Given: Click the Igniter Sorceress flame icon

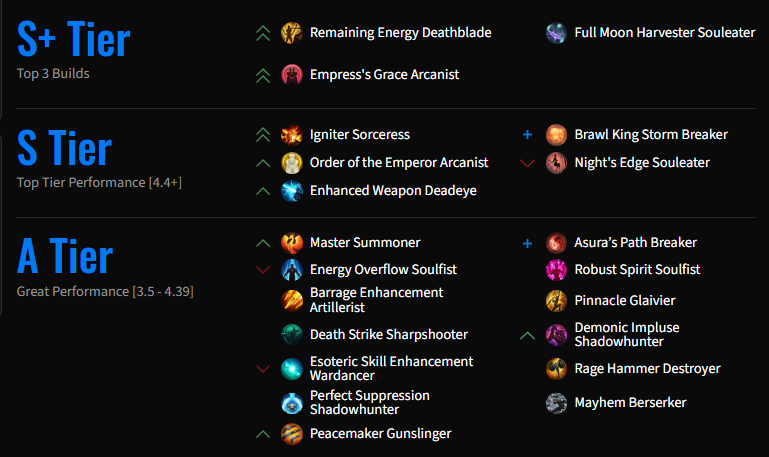Looking at the screenshot, I should [291, 135].
